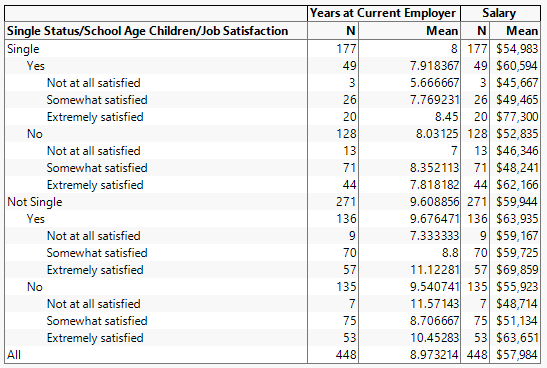Click the Yes row under Not Single

click(36, 219)
